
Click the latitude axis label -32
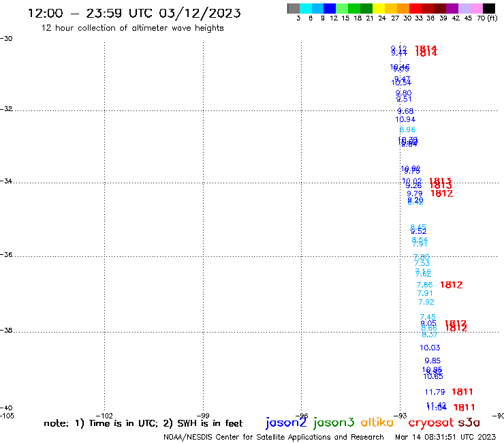[6, 109]
